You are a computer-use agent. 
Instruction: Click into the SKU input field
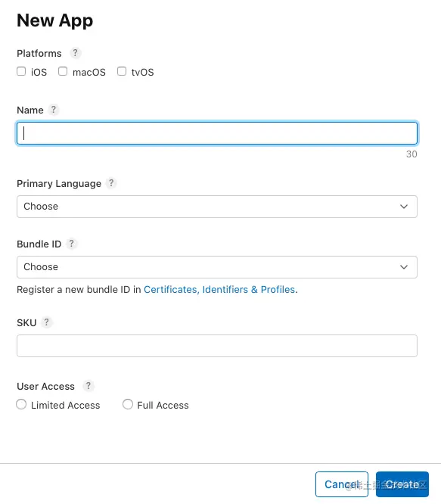coord(217,346)
